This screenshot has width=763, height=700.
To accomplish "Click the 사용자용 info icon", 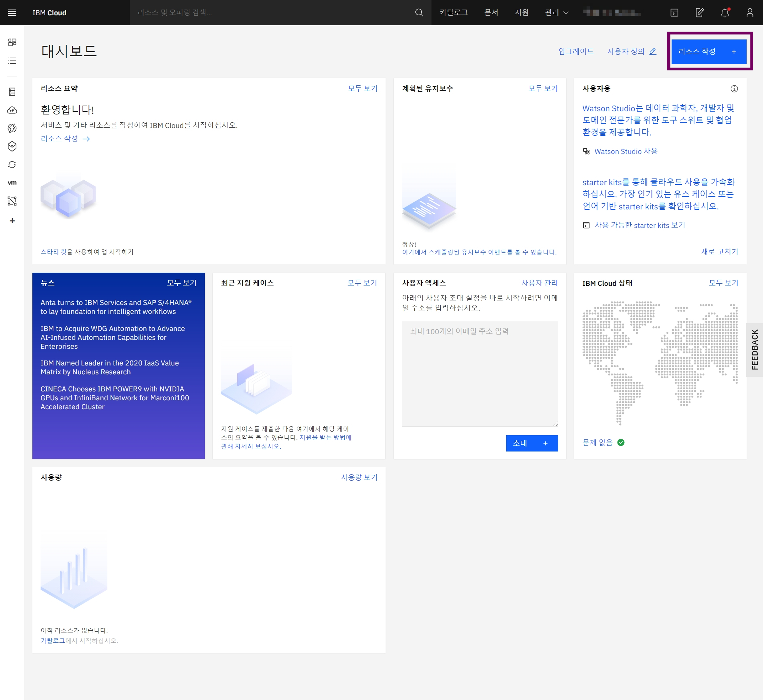I will pyautogui.click(x=734, y=89).
